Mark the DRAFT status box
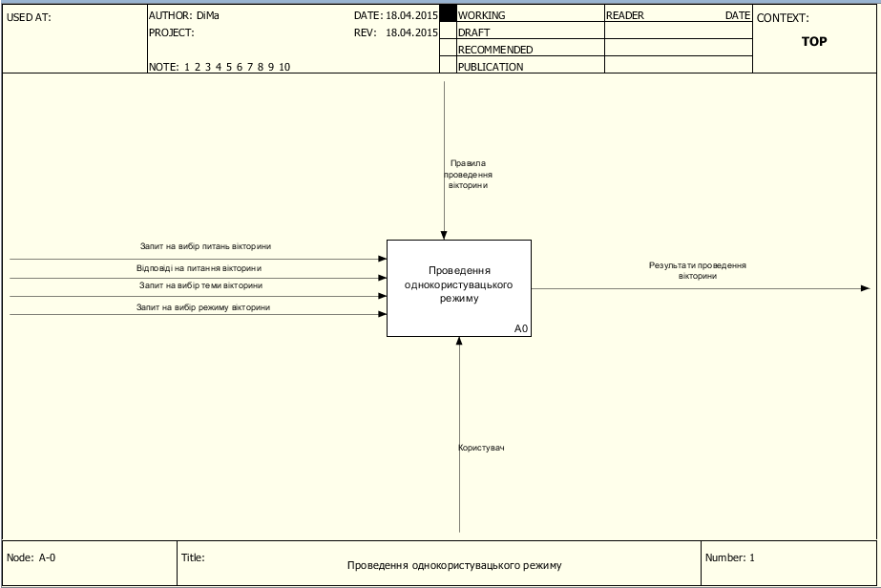Viewport: 881px width, 588px height. [448, 31]
